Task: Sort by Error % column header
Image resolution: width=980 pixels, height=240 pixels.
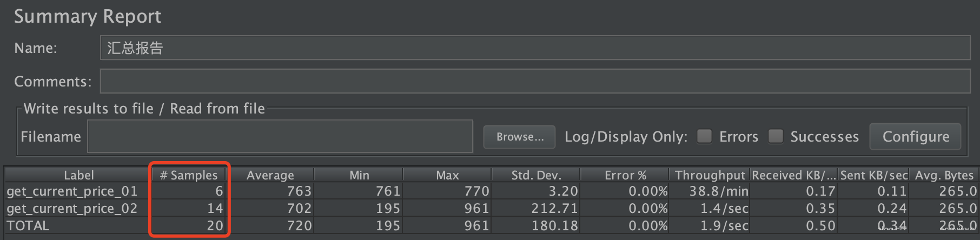Action: (x=625, y=175)
